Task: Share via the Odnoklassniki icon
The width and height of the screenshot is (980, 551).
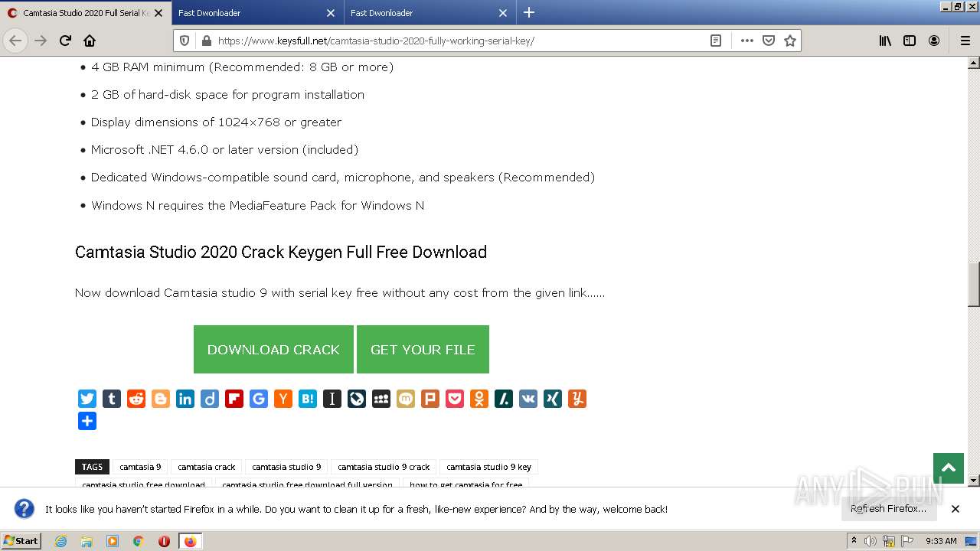Action: tap(479, 399)
